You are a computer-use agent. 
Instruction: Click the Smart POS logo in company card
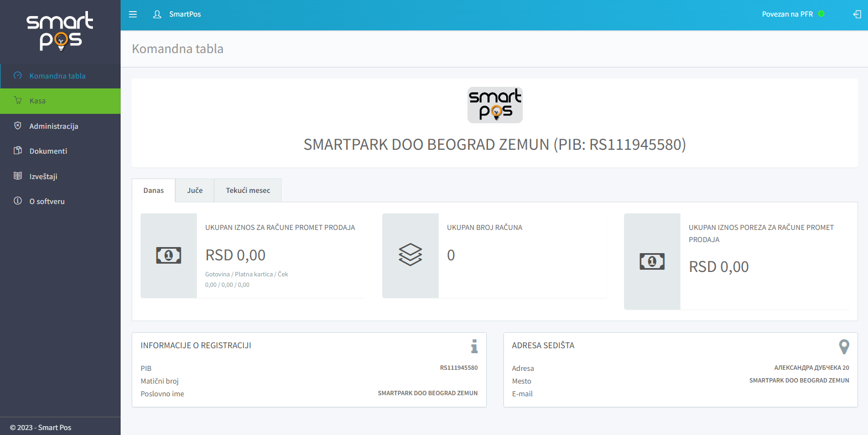tap(495, 105)
